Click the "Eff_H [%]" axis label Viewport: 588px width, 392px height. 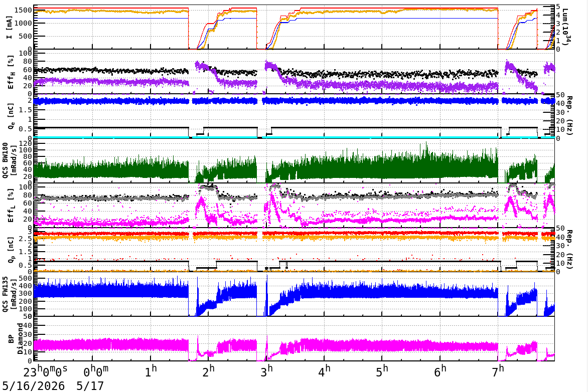pos(11,72)
